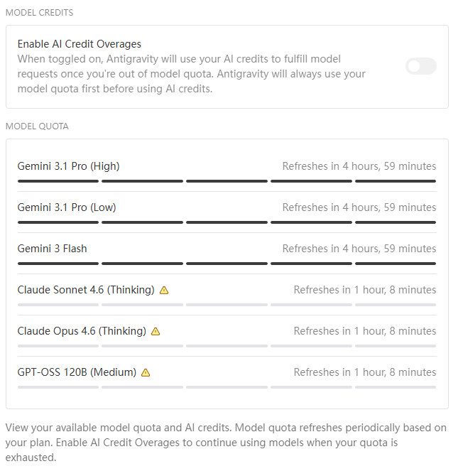Click the GPT-OSS 120B empty quota bar
463x476 pixels.
[x=227, y=387]
